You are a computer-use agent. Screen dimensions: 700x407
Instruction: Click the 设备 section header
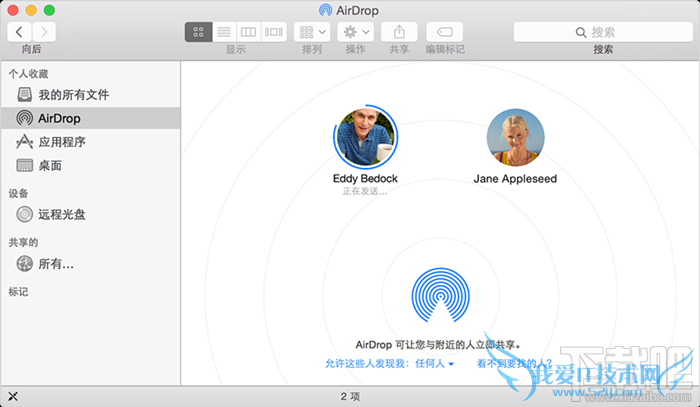coord(18,193)
